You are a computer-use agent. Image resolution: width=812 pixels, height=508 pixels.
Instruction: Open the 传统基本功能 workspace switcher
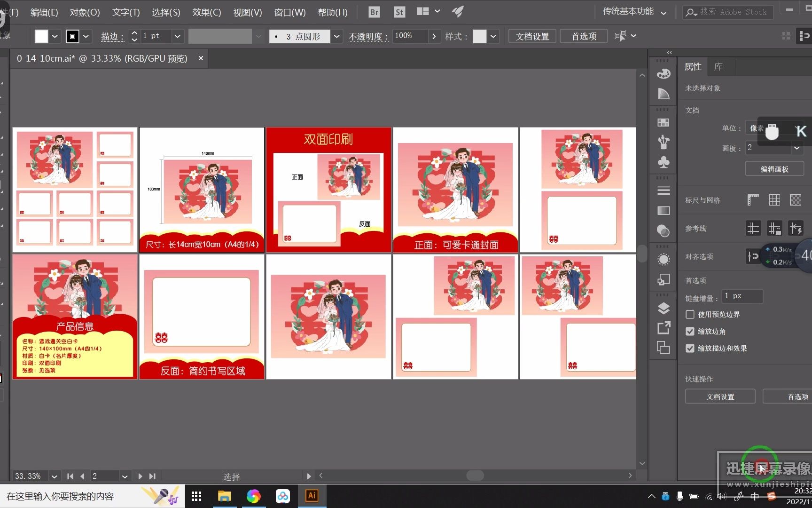coord(634,12)
